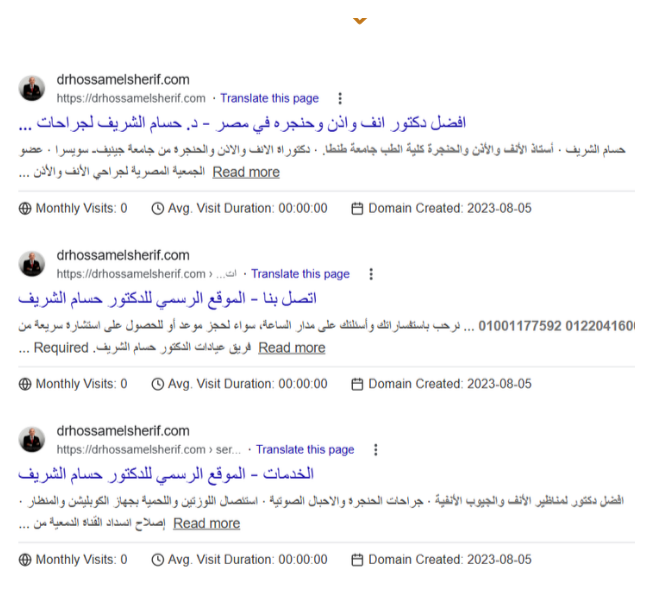Viewport: 653px width, 610px height.
Task: Click phone number 01001177592 in contact snippet
Action: pyautogui.click(x=520, y=326)
